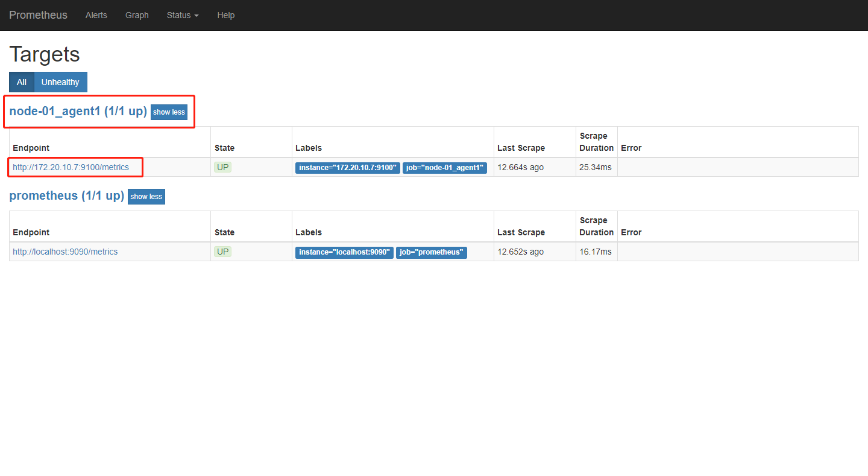The width and height of the screenshot is (868, 476).
Task: Select the All targets filter
Action: (22, 82)
